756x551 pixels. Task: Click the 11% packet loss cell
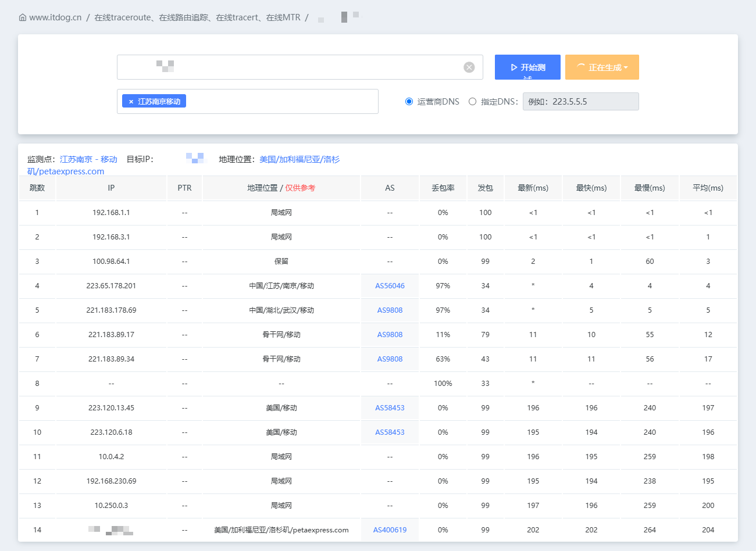443,335
